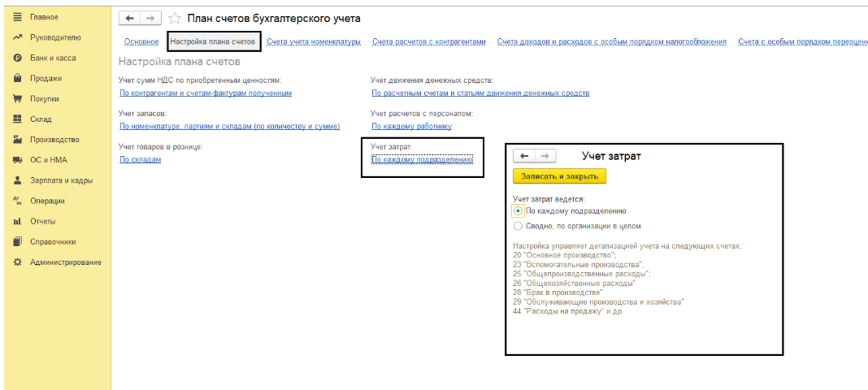Screen dimensions: 868x390
Task: Open Счета учета номенклатуры tab
Action: pyautogui.click(x=313, y=41)
